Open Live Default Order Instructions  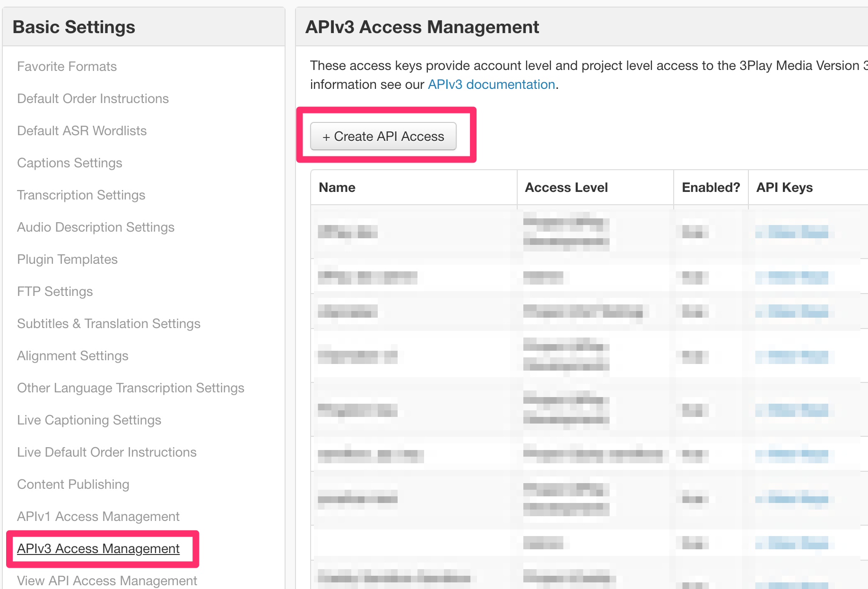click(x=106, y=452)
